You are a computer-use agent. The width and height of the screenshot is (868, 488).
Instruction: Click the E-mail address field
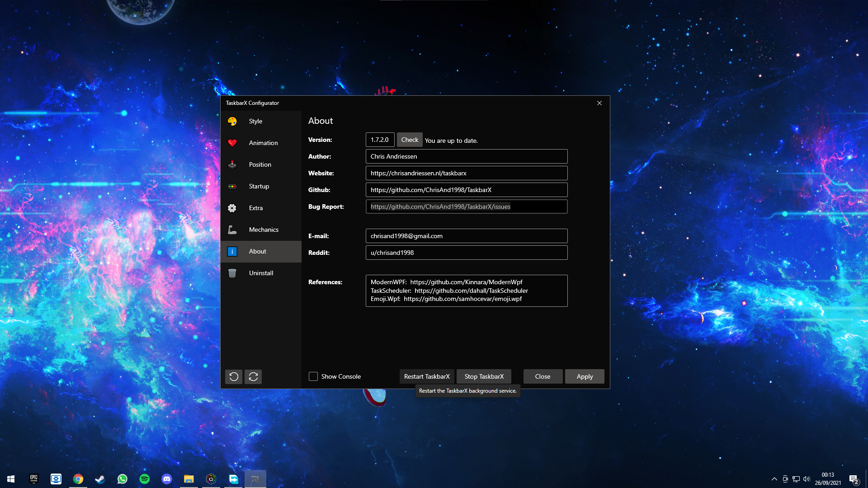tap(466, 236)
